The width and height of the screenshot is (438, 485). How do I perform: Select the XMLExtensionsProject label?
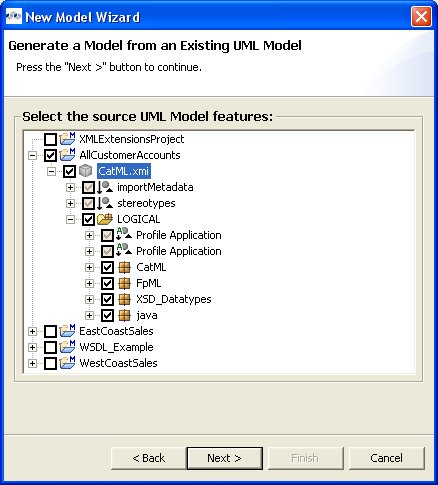pos(131,139)
